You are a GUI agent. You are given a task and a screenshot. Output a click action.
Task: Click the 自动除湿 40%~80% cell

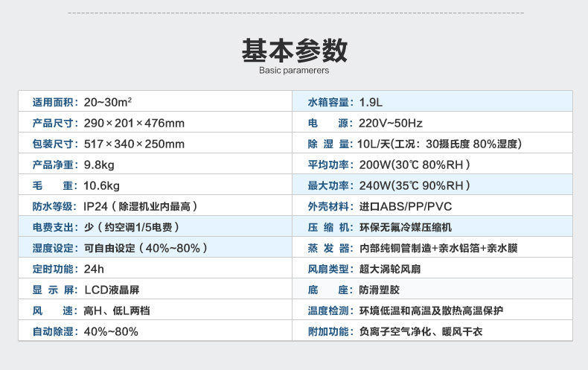click(155, 331)
